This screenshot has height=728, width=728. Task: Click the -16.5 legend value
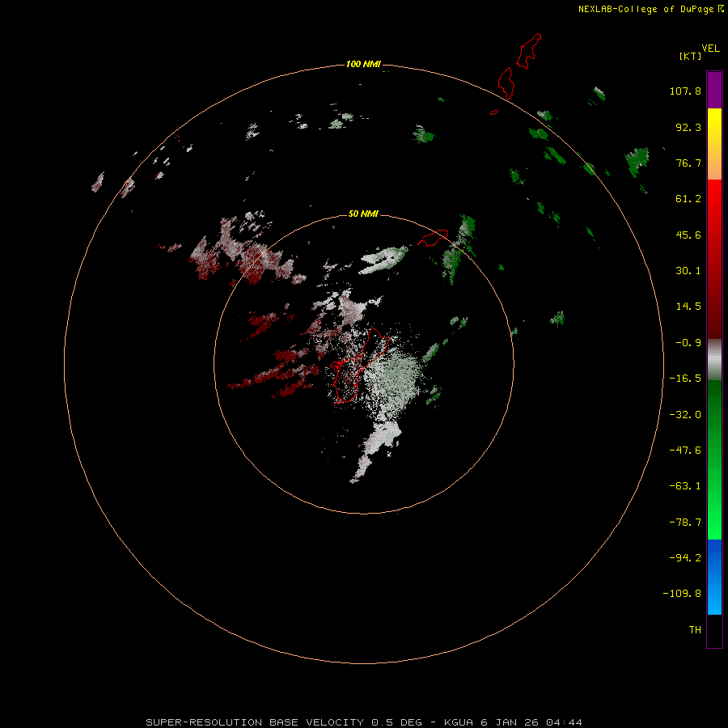(685, 379)
